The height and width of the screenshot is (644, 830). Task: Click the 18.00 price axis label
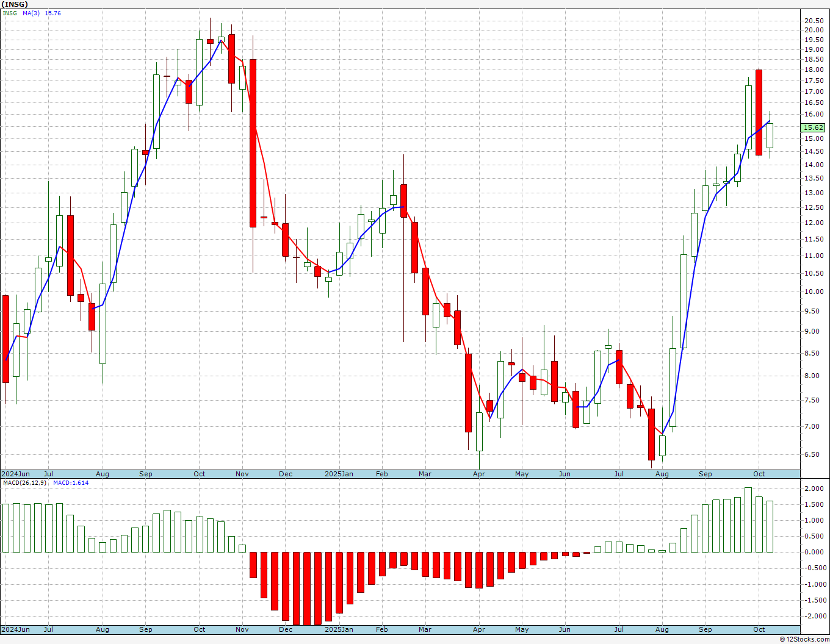coord(814,70)
